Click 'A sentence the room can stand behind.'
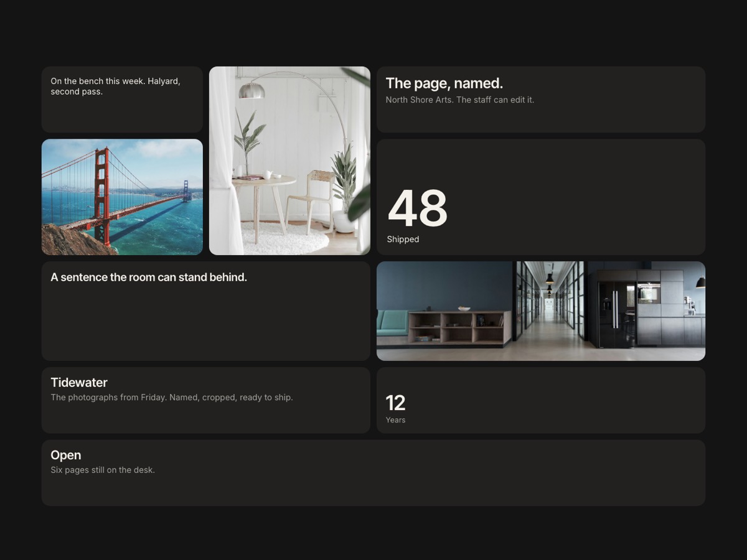This screenshot has height=560, width=747. [149, 278]
